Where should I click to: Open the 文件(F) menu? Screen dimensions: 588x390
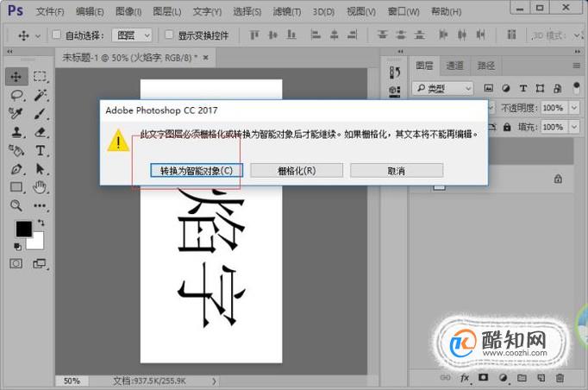click(50, 11)
